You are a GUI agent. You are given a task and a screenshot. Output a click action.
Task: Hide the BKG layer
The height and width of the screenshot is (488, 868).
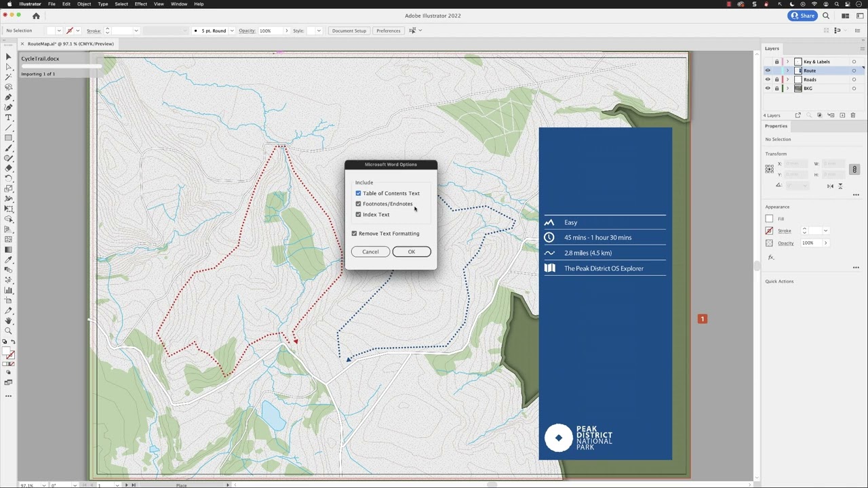[x=768, y=88]
